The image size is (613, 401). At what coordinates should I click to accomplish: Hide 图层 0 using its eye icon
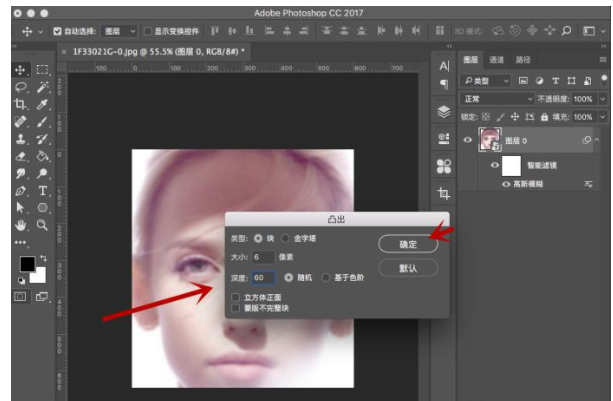pyautogui.click(x=467, y=141)
